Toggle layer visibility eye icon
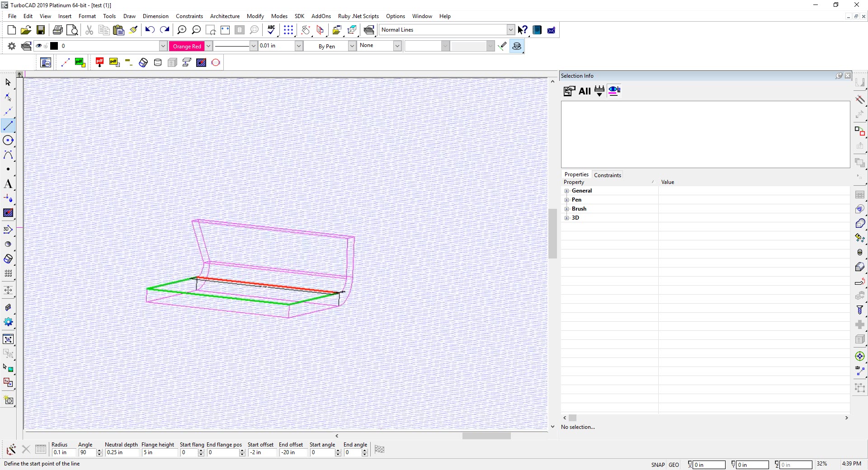This screenshot has height=470, width=868. point(39,46)
